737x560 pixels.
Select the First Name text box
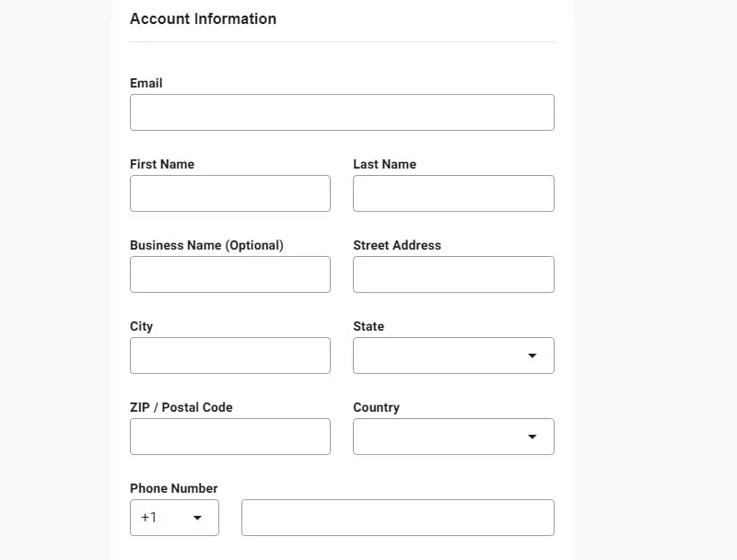pos(230,193)
